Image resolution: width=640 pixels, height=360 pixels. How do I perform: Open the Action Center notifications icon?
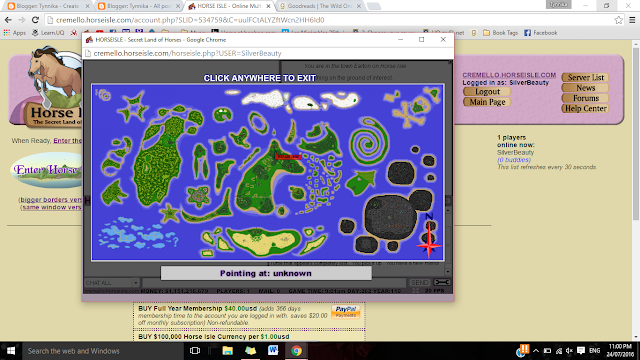[x=581, y=351]
